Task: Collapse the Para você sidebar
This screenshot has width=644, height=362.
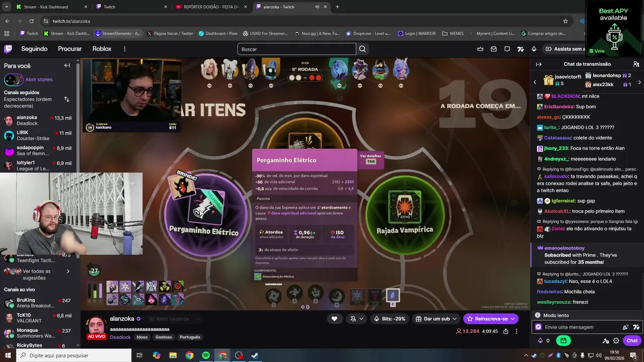Action: pos(67,65)
